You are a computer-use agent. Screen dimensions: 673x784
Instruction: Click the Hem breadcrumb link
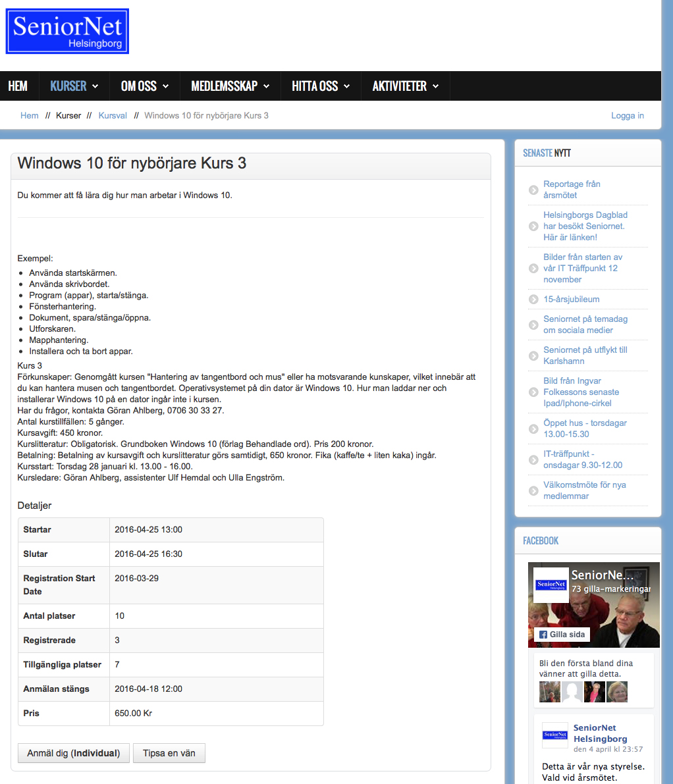point(30,115)
